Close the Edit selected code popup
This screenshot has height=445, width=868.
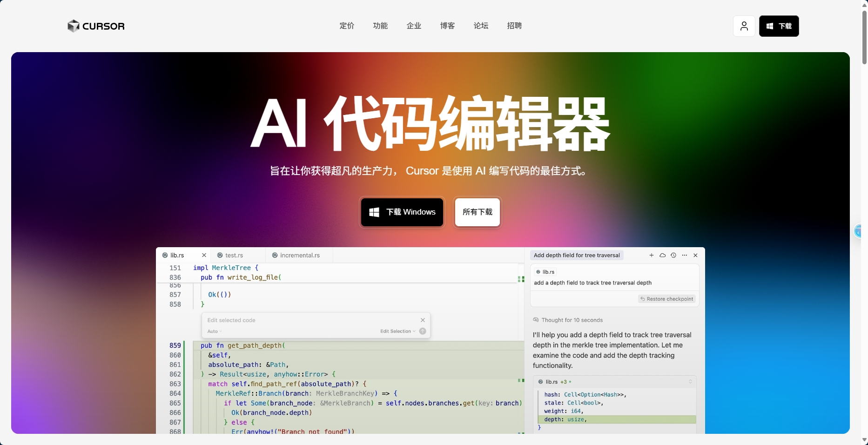pyautogui.click(x=423, y=320)
